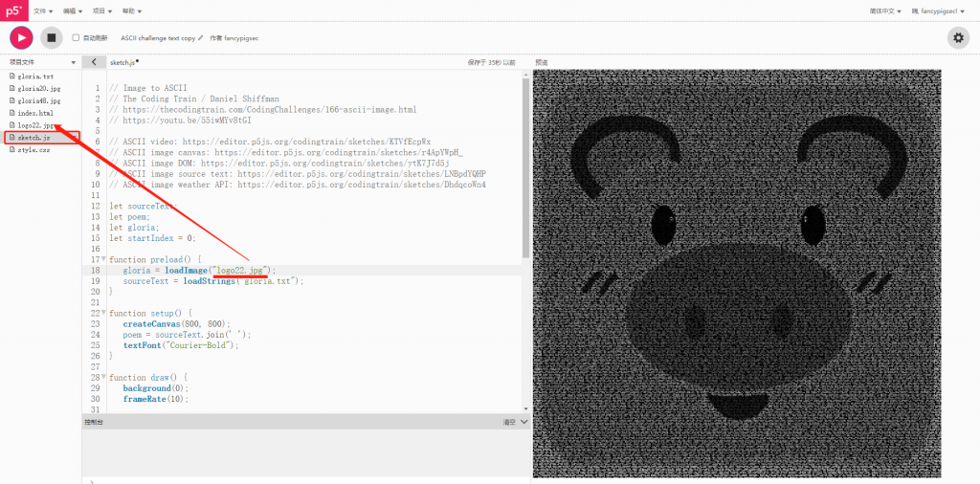This screenshot has width=980, height=484.
Task: Click the editor scrollbar up arrow
Action: 525,74
